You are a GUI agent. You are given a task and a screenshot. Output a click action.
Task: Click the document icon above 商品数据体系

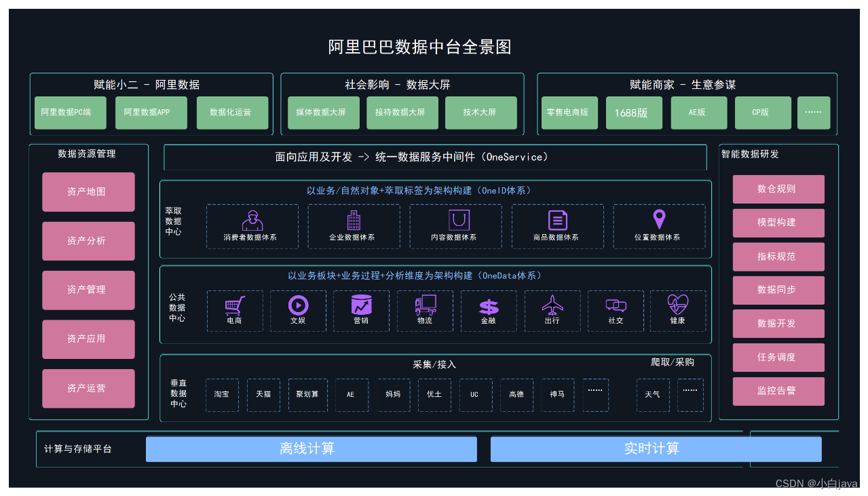(558, 220)
